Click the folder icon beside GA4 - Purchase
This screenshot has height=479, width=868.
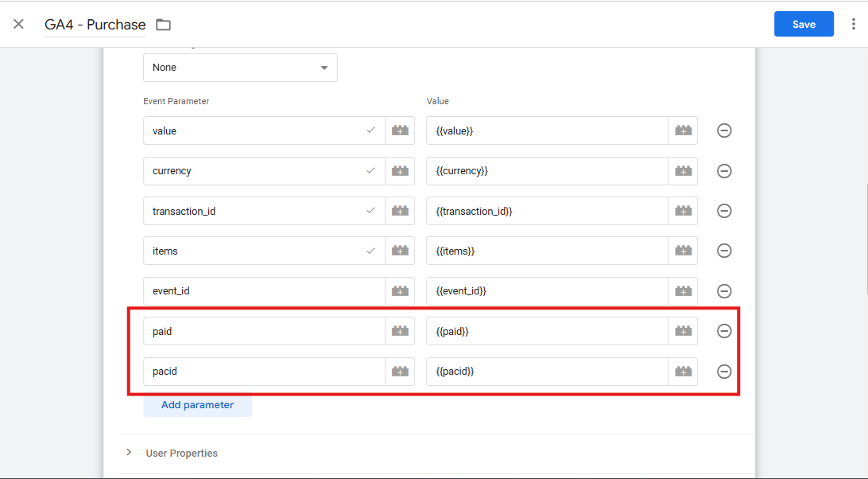click(x=163, y=25)
